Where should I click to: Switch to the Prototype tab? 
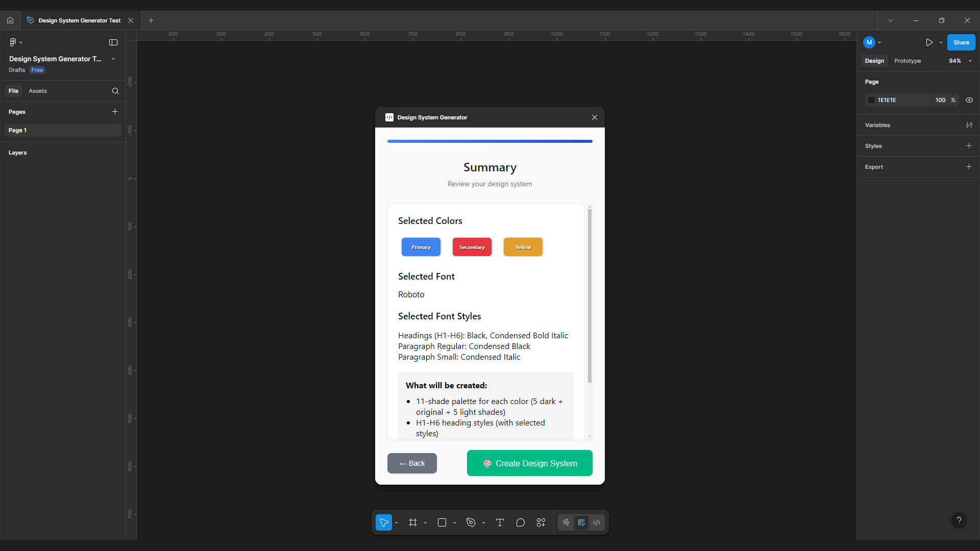907,61
